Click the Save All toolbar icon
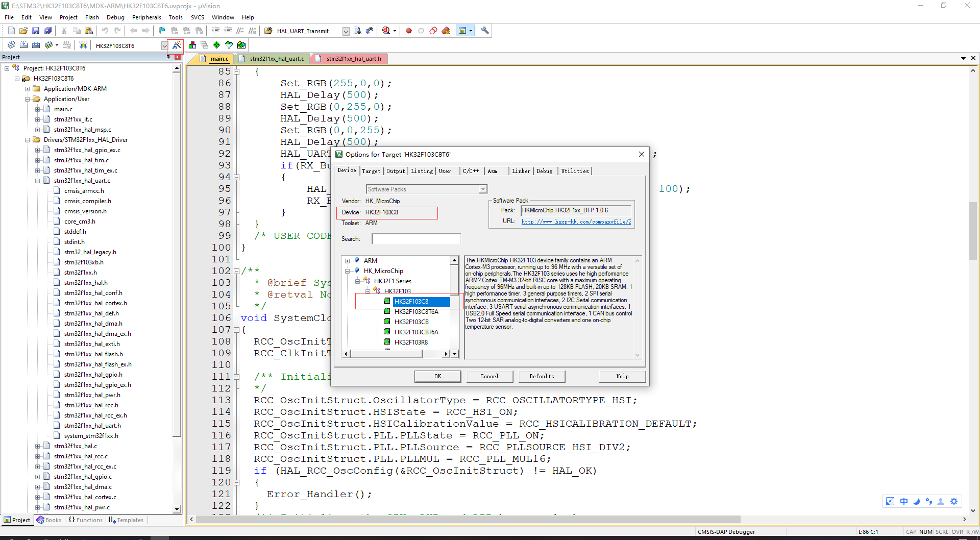This screenshot has height=540, width=980. point(48,31)
